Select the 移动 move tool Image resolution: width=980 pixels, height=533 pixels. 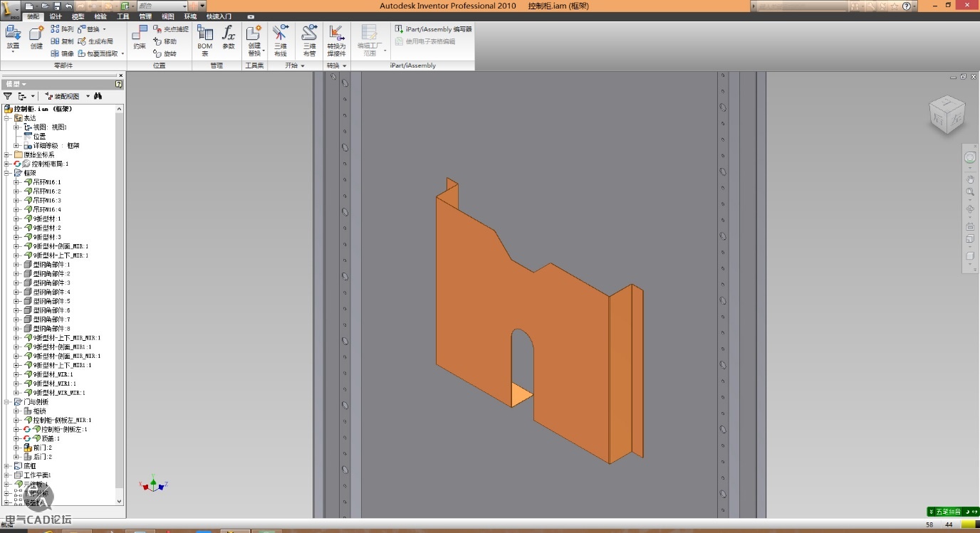point(165,41)
